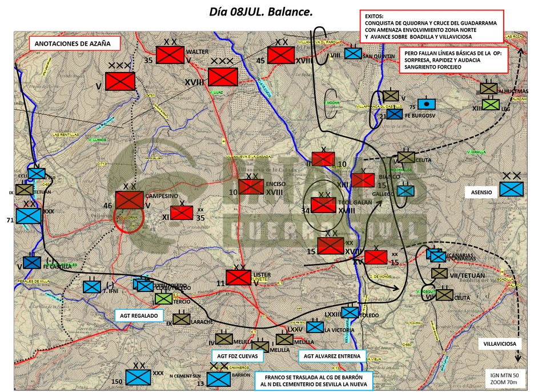
Task: Click the red V Corps XXX unit symbol
Action: tap(120, 81)
